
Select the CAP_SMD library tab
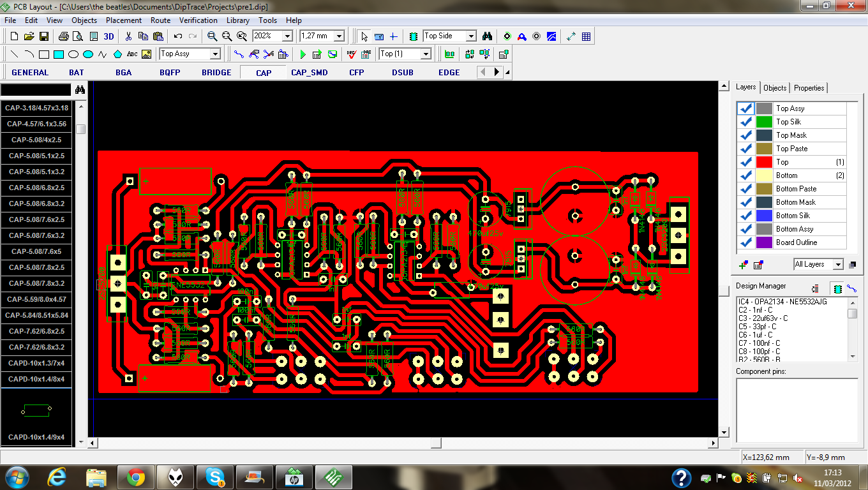(310, 72)
